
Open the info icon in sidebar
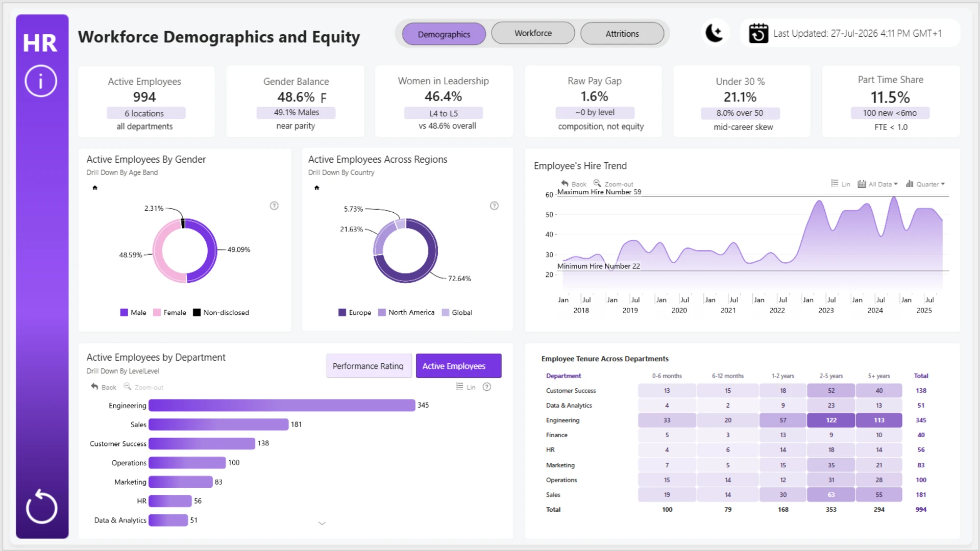[41, 81]
